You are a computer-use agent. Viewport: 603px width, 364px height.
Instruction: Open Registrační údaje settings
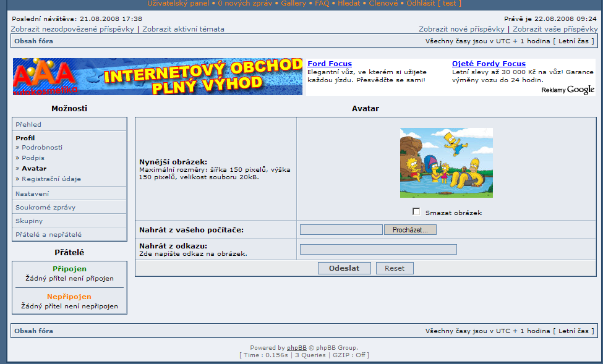coord(51,179)
